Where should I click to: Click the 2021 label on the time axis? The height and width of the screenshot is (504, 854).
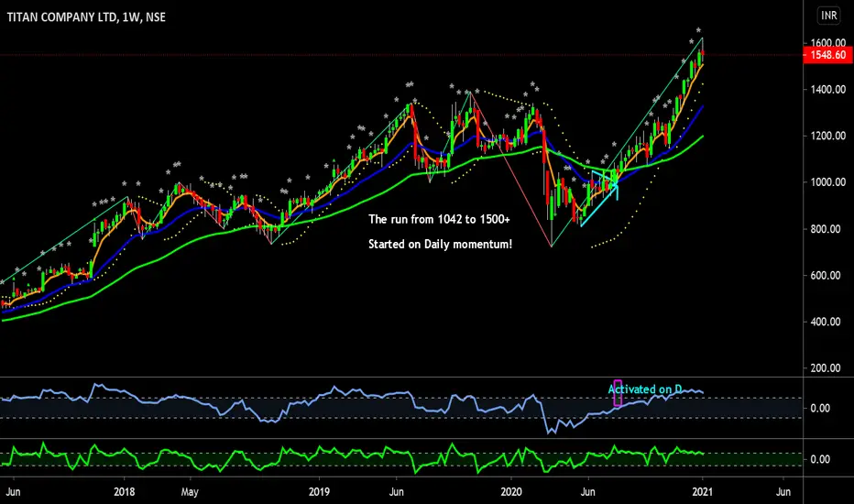coord(703,492)
